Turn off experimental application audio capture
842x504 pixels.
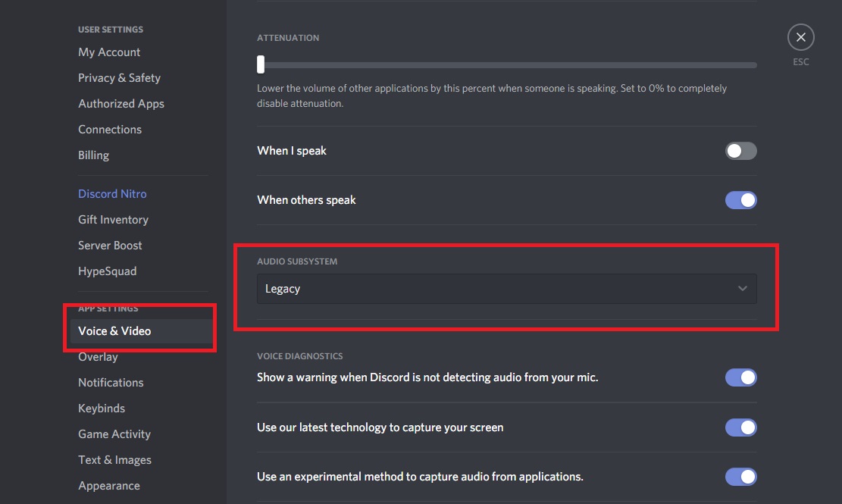point(740,476)
